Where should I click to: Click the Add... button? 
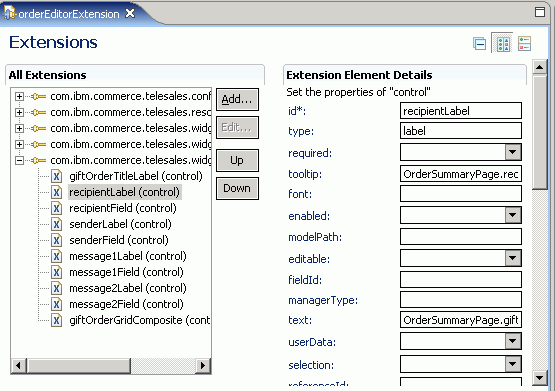coord(237,99)
